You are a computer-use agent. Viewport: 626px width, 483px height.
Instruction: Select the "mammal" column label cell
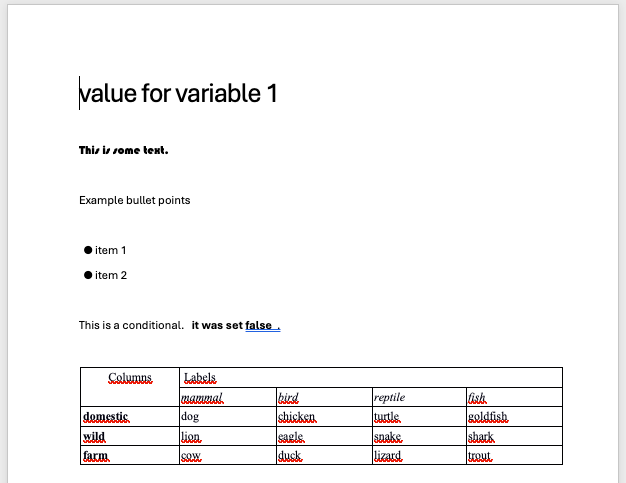(x=203, y=397)
